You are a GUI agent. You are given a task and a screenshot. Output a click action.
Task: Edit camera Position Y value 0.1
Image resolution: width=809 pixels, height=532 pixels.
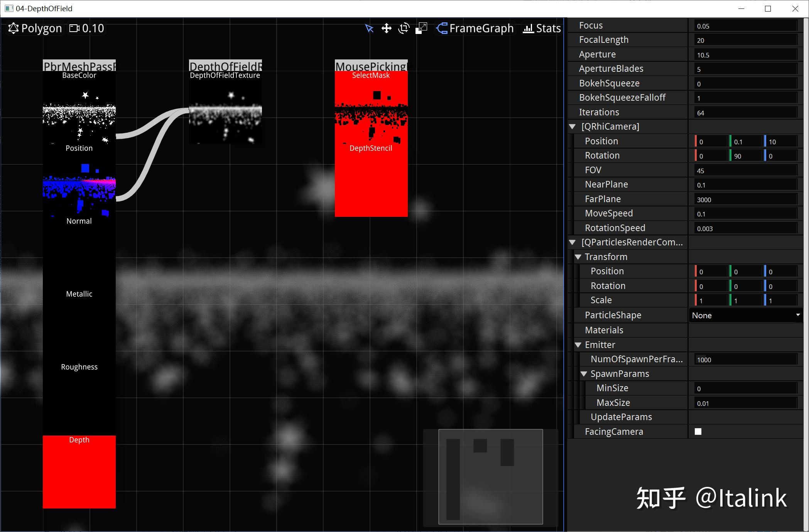tap(746, 142)
